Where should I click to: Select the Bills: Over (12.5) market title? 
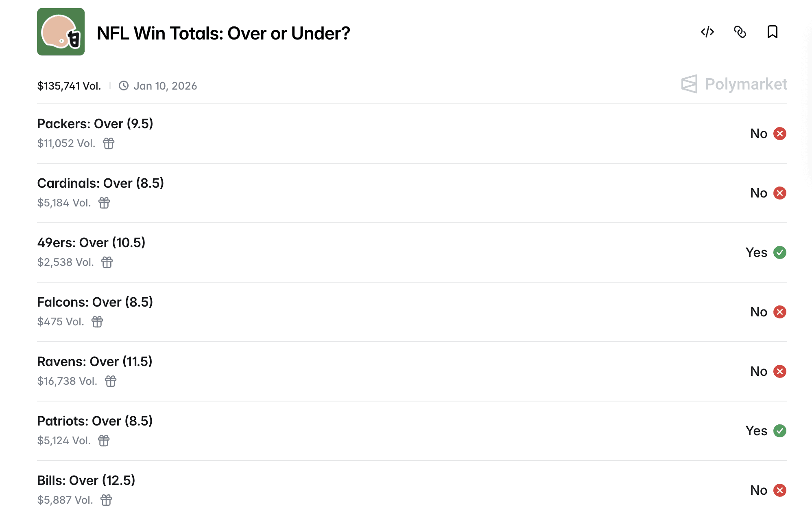[x=86, y=480]
